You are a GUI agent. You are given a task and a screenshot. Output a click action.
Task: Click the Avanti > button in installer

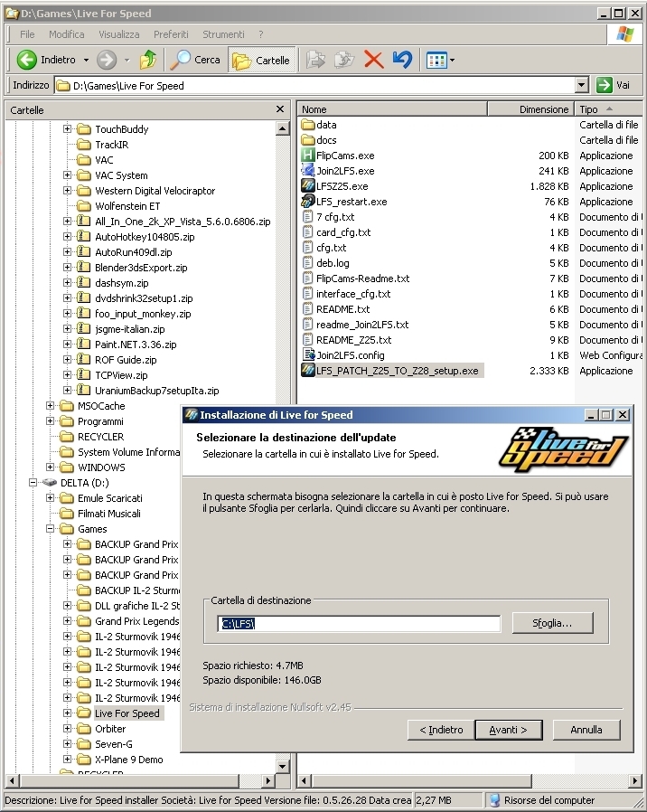pos(508,730)
